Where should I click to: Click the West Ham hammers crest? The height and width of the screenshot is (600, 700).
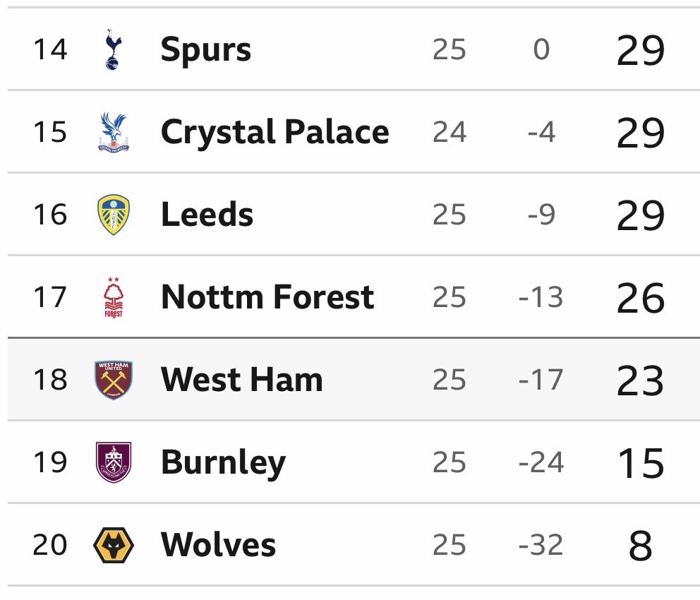[x=113, y=380]
